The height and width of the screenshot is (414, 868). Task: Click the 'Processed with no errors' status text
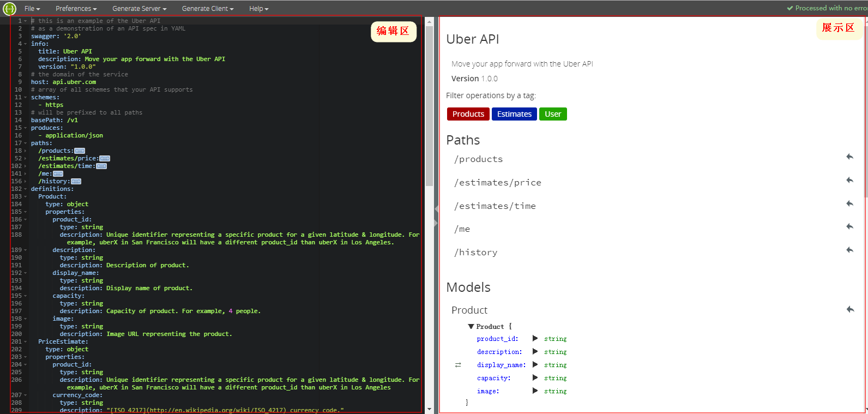click(831, 8)
